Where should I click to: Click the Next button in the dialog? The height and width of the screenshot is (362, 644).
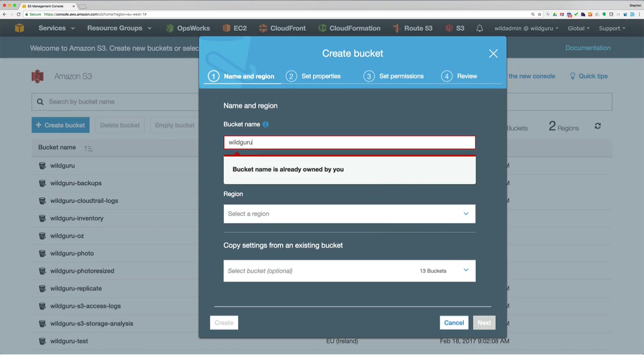pos(484,323)
